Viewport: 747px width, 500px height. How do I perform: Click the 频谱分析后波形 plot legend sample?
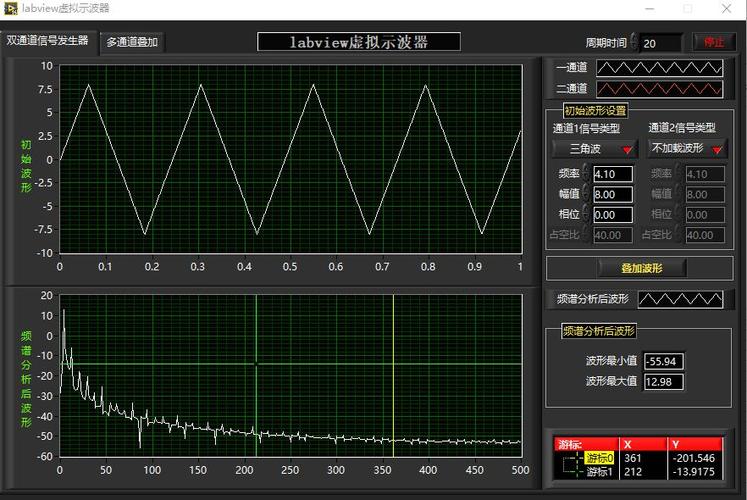tap(680, 300)
